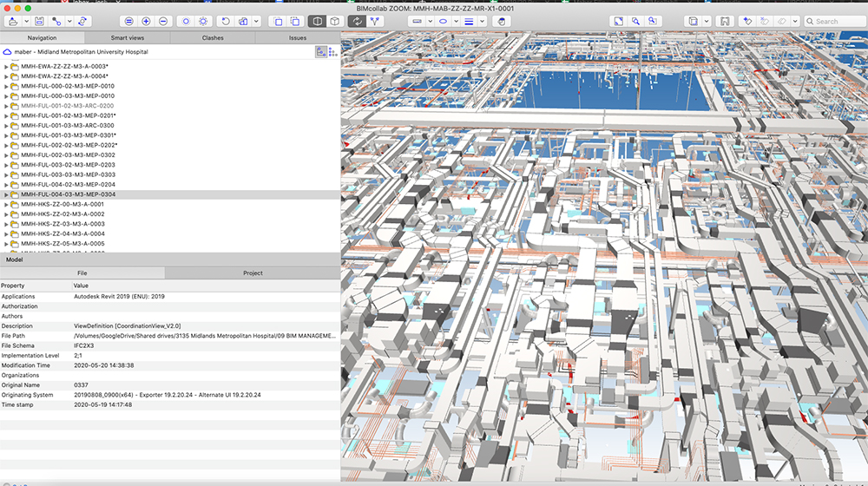Click the zoom to fit icon
This screenshot has height=486, width=868.
click(x=619, y=21)
